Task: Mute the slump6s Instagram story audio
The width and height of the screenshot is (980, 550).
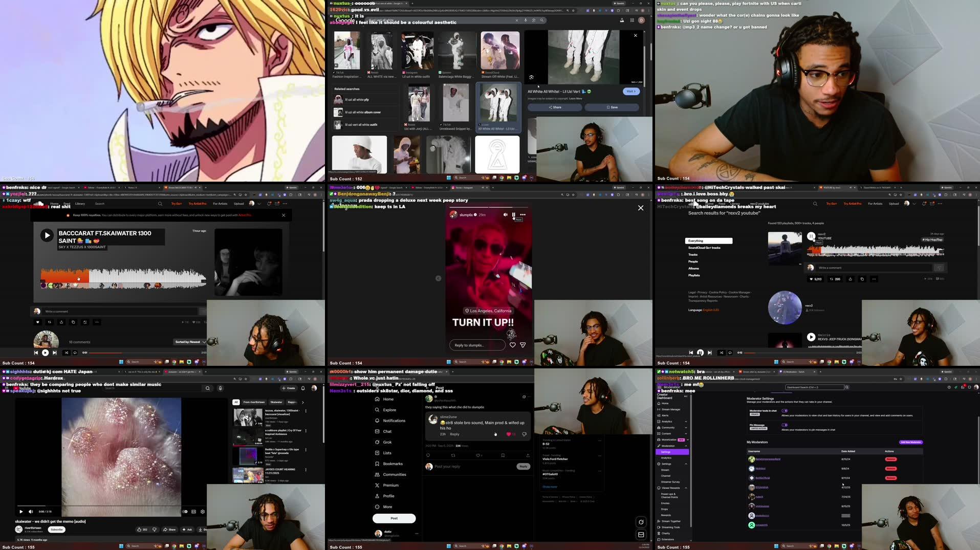Action: (x=506, y=214)
